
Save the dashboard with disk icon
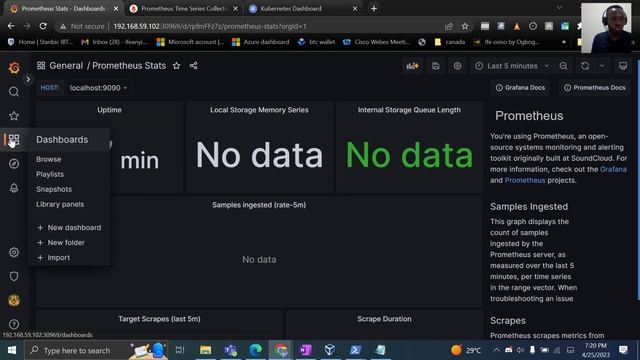pos(436,66)
